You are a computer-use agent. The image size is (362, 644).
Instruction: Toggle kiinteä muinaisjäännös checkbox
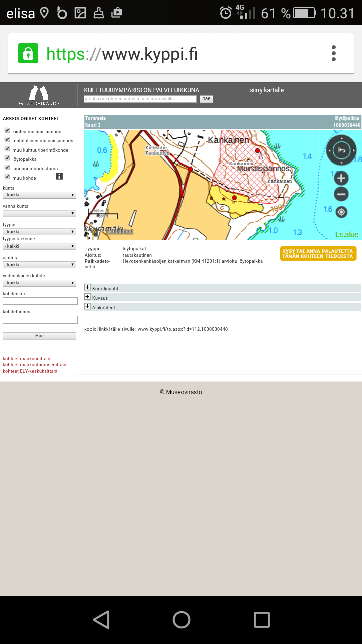pyautogui.click(x=7, y=131)
